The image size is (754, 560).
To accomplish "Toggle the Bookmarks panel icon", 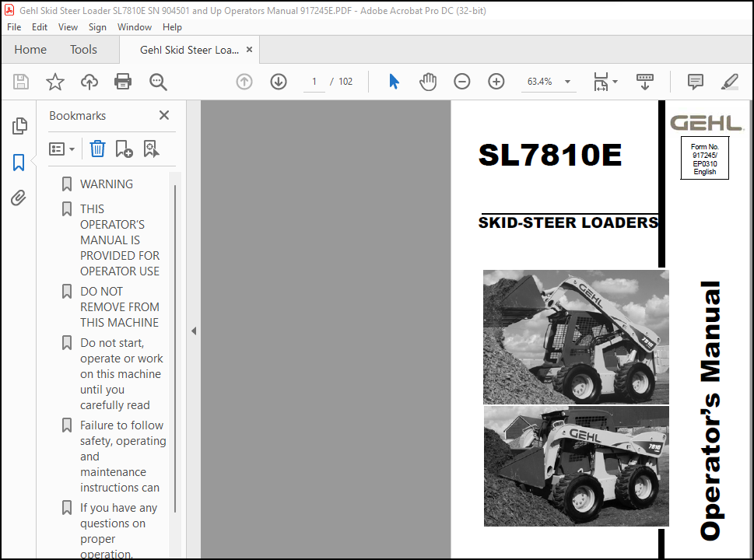I will click(19, 162).
